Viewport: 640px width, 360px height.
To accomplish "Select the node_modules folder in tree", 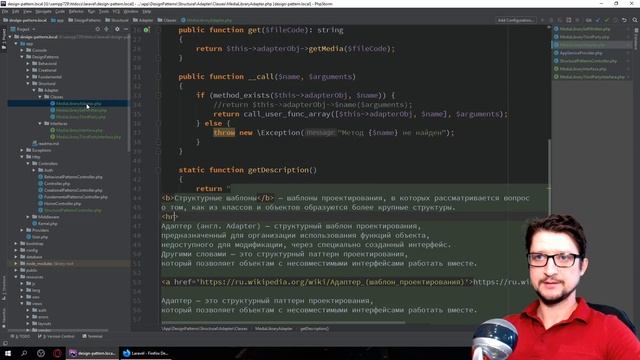I will [47, 263].
